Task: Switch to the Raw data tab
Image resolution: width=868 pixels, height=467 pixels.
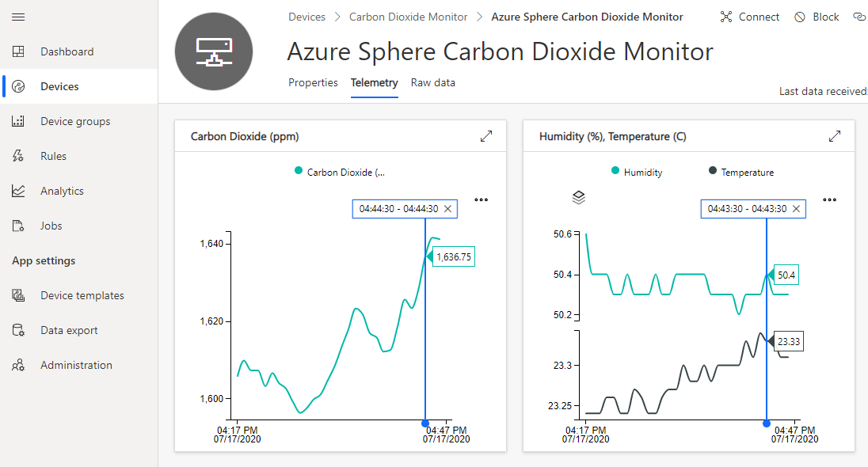Action: tap(433, 82)
